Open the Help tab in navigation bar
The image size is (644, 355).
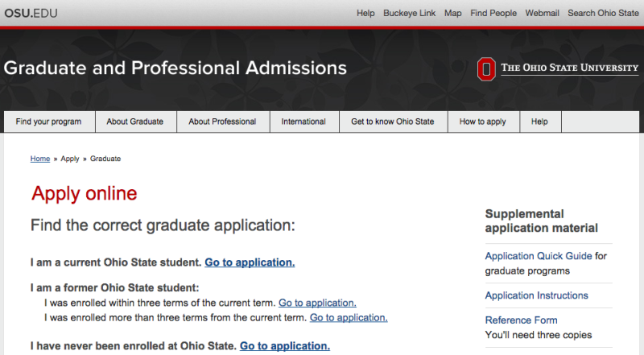(539, 122)
